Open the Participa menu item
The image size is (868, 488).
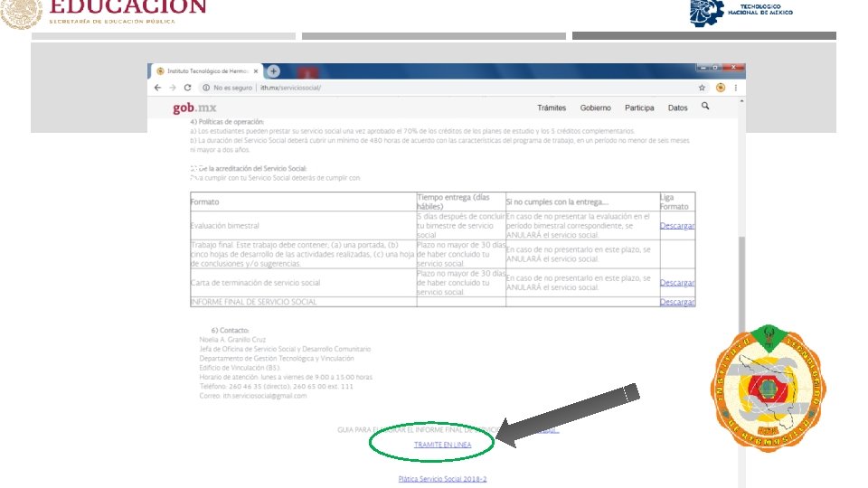pos(639,108)
